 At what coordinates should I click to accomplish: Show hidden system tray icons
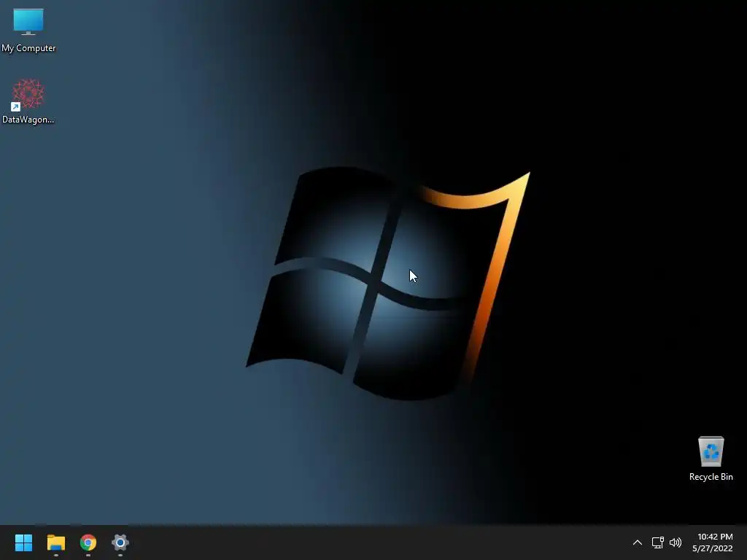(638, 542)
